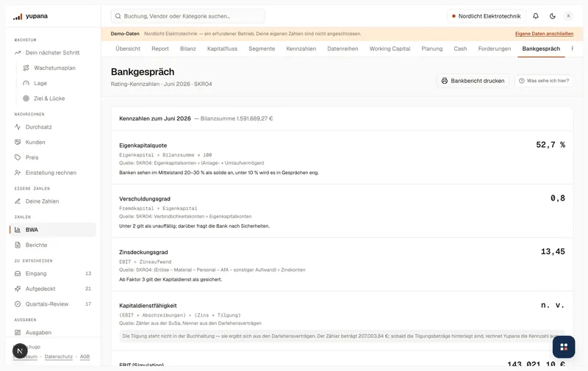The width and height of the screenshot is (588, 371).
Task: Switch to the Bilanz tab
Action: 188,48
